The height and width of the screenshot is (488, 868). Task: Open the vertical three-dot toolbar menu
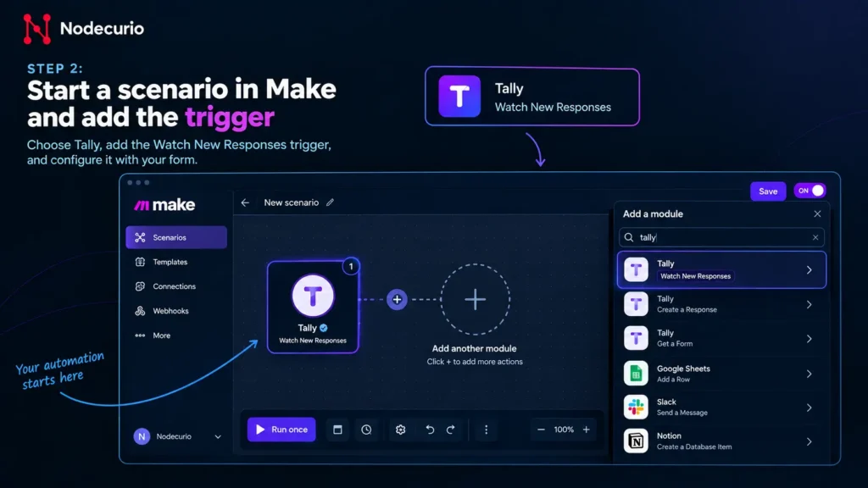point(486,430)
